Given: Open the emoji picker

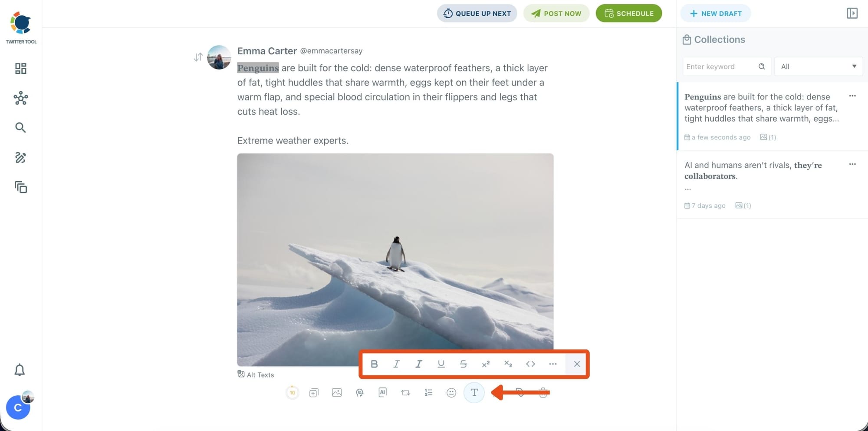Looking at the screenshot, I should click(451, 393).
